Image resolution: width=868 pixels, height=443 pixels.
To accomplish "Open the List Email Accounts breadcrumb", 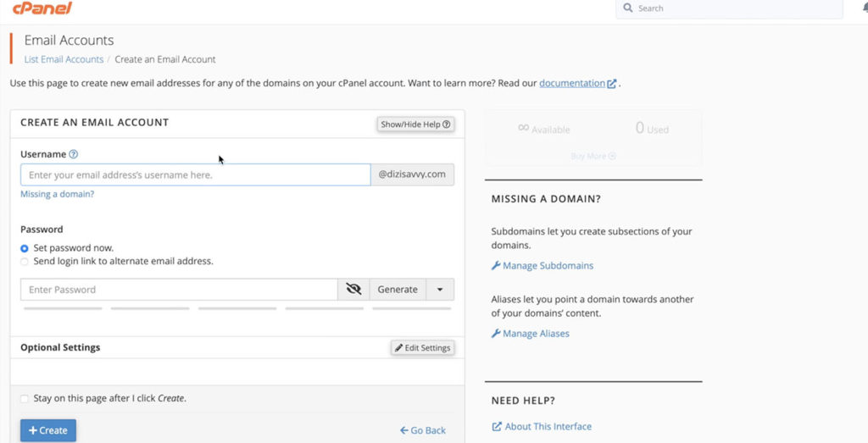I will 64,59.
